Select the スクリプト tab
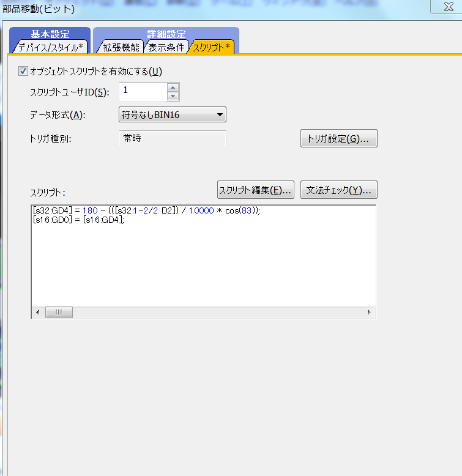The width and height of the screenshot is (462, 476). click(x=211, y=47)
